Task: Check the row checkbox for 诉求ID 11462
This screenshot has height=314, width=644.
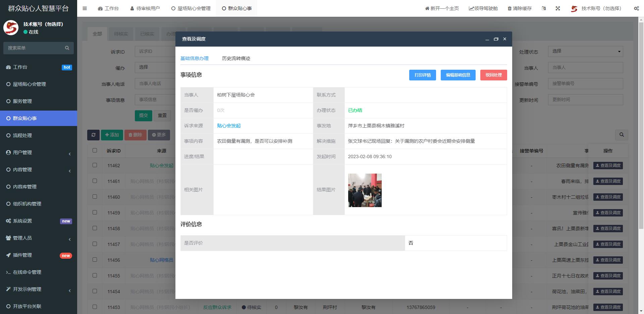Action: pos(95,165)
